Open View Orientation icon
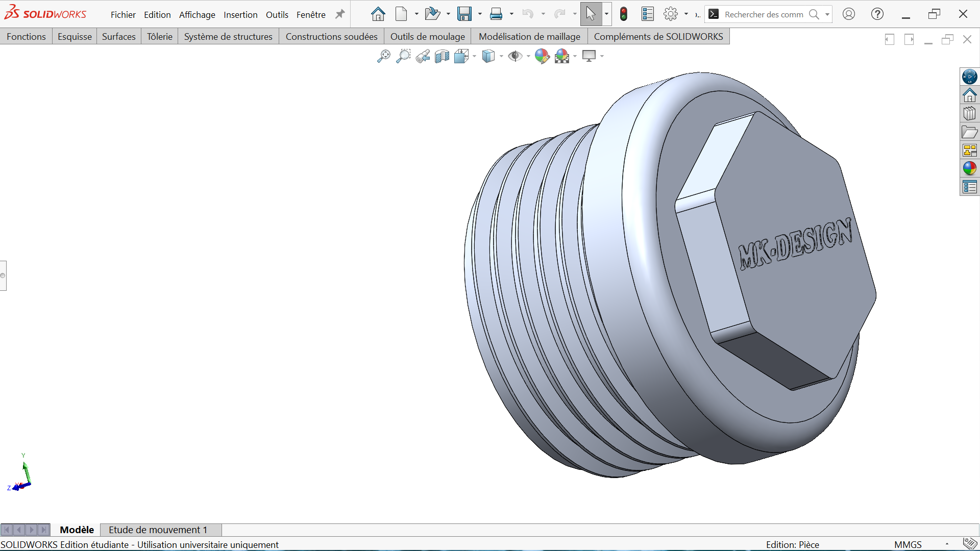 [x=462, y=56]
